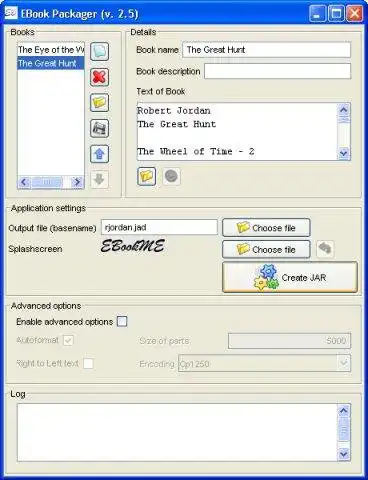Toggle the Autoformat checkbox
The image size is (368, 480).
68,340
